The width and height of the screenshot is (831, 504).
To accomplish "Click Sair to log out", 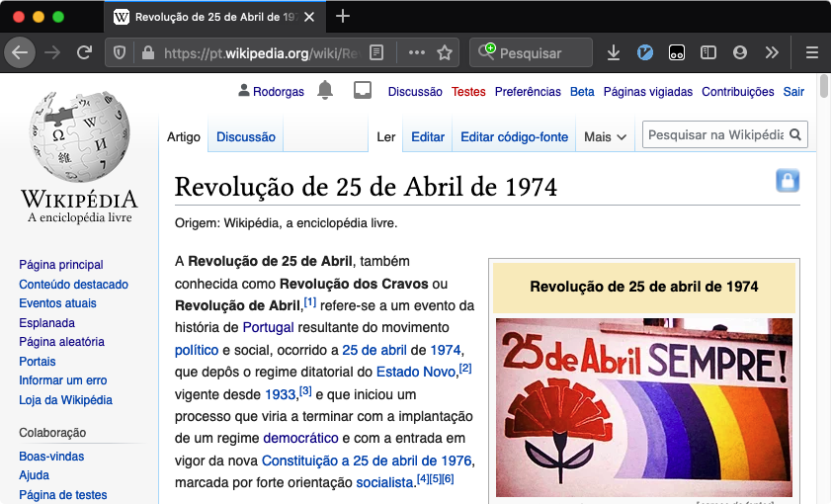I will point(793,92).
